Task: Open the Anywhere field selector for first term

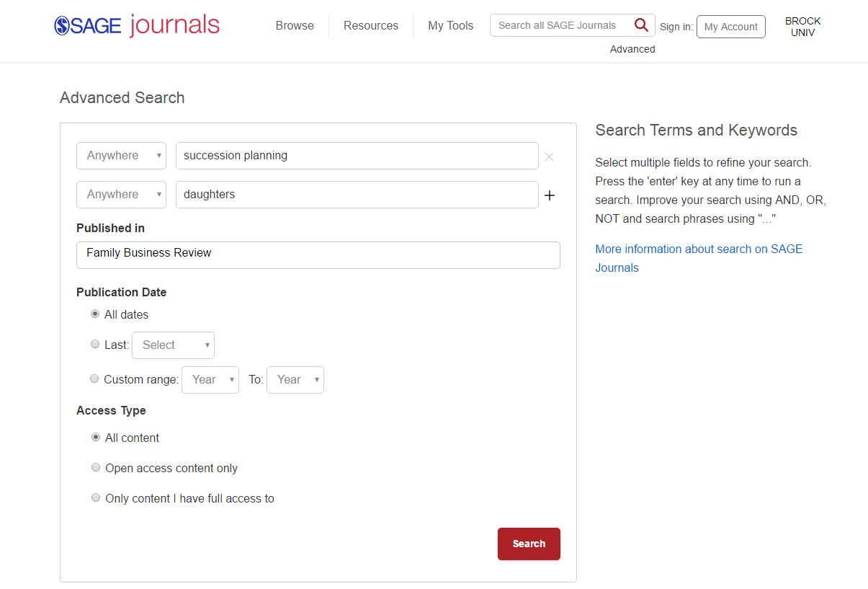Action: (121, 155)
